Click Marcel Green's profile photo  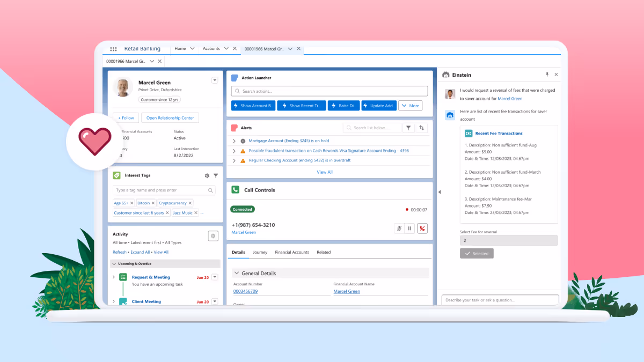tap(123, 87)
